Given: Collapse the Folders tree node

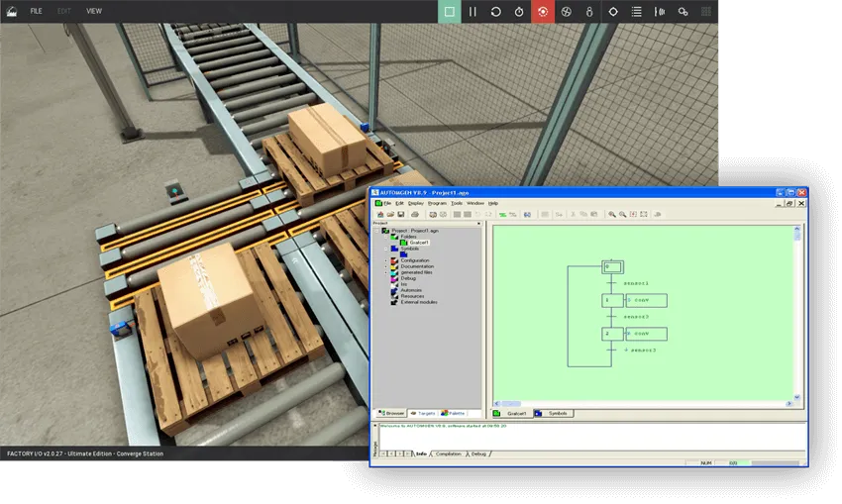Looking at the screenshot, I should (386, 237).
